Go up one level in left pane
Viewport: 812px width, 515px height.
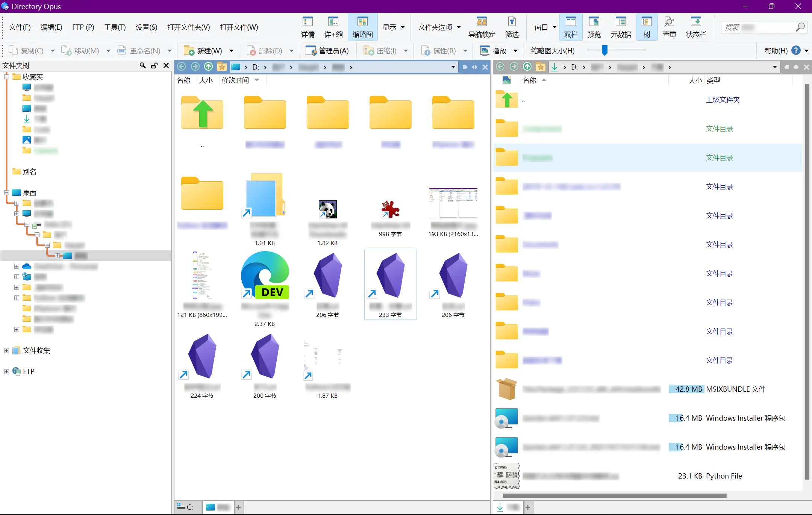coord(208,67)
